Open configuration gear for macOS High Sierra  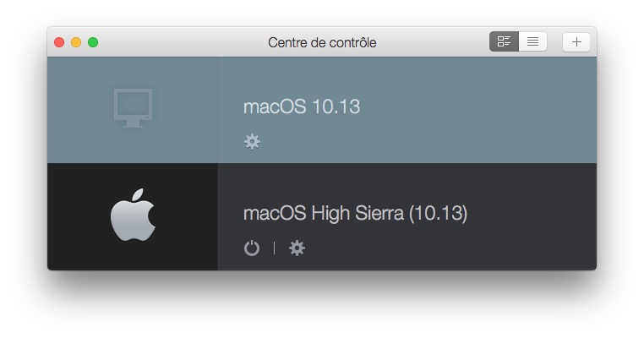(297, 248)
